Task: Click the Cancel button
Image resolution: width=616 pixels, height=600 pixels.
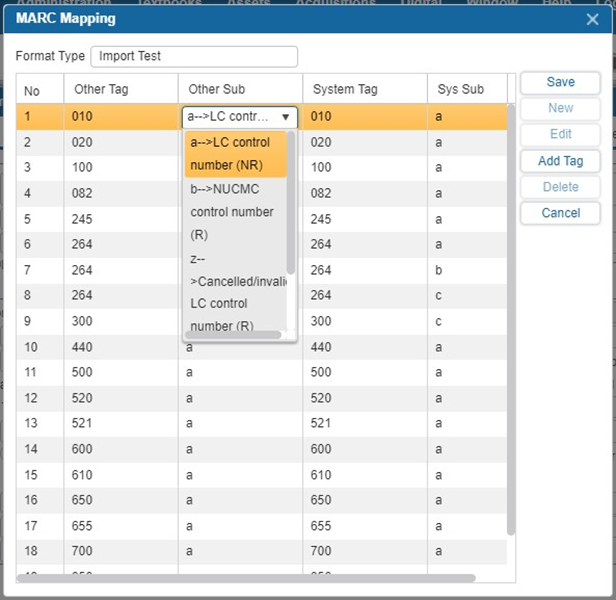Action: (x=560, y=213)
